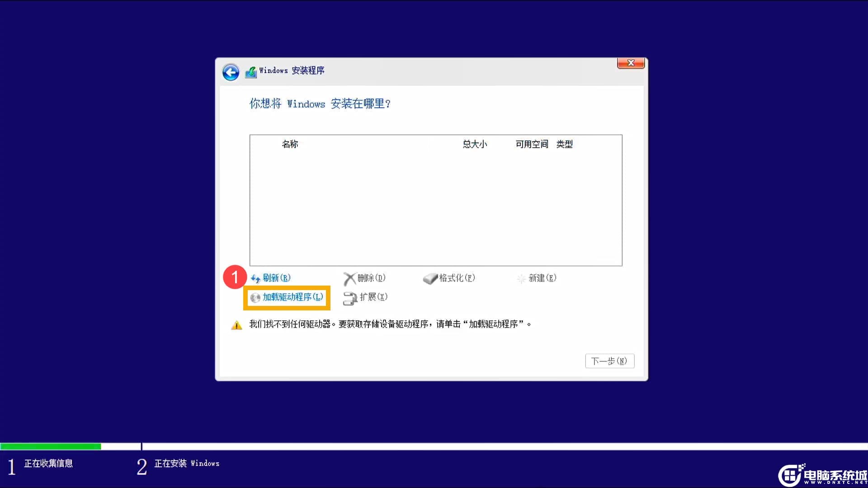Open 加载驱动程序(L) load driver link
This screenshot has height=488, width=868.
point(293,297)
